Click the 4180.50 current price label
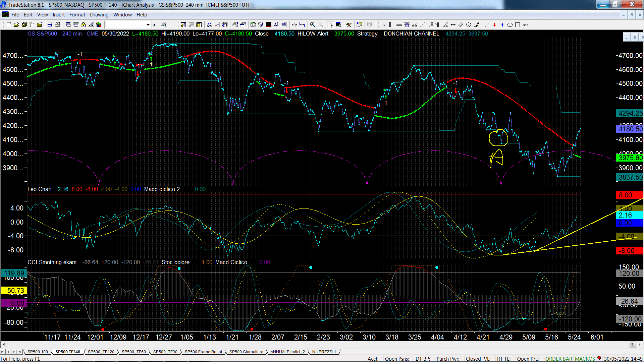Image resolution: width=644 pixels, height=362 pixels. 630,129
